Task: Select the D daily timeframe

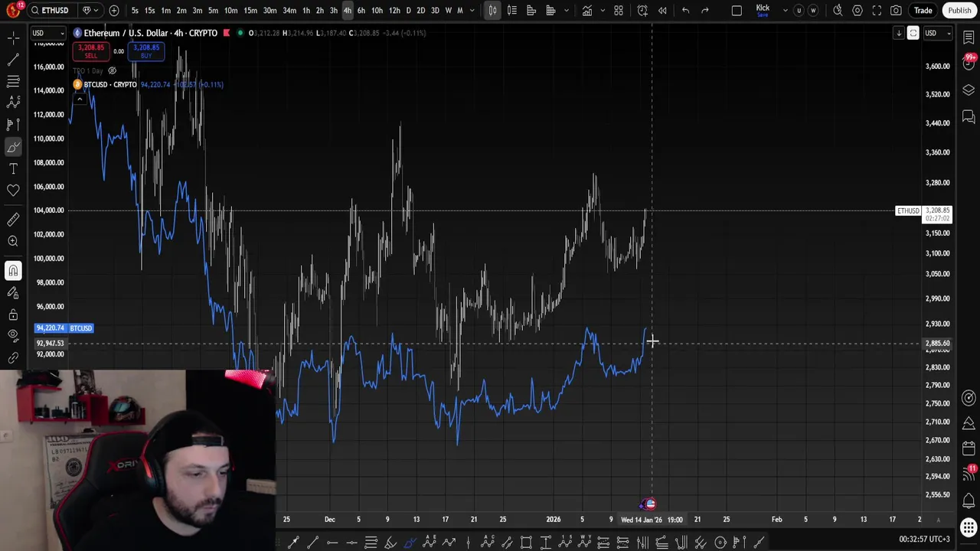Action: point(408,11)
